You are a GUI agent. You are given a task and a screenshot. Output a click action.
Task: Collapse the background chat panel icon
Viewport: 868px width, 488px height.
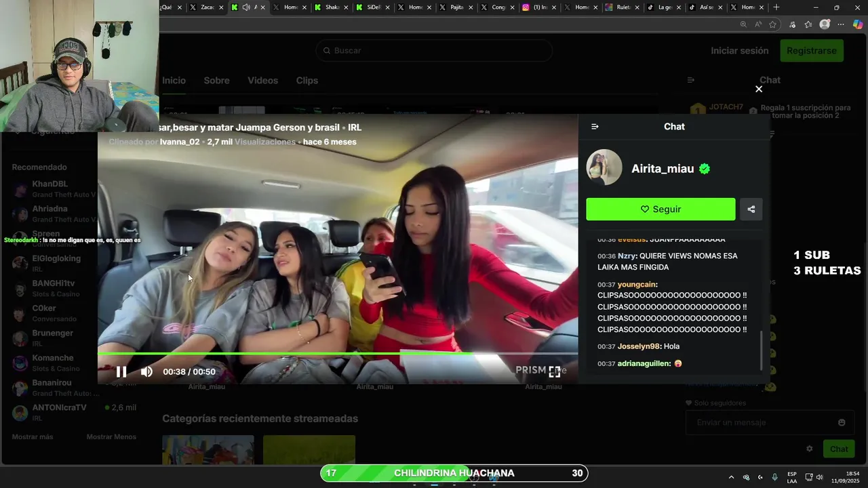pos(691,80)
